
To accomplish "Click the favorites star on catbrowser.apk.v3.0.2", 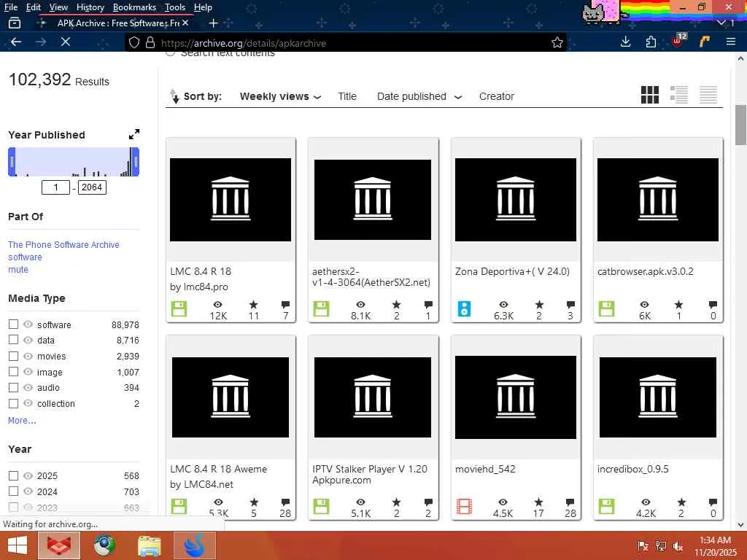I will [x=679, y=305].
